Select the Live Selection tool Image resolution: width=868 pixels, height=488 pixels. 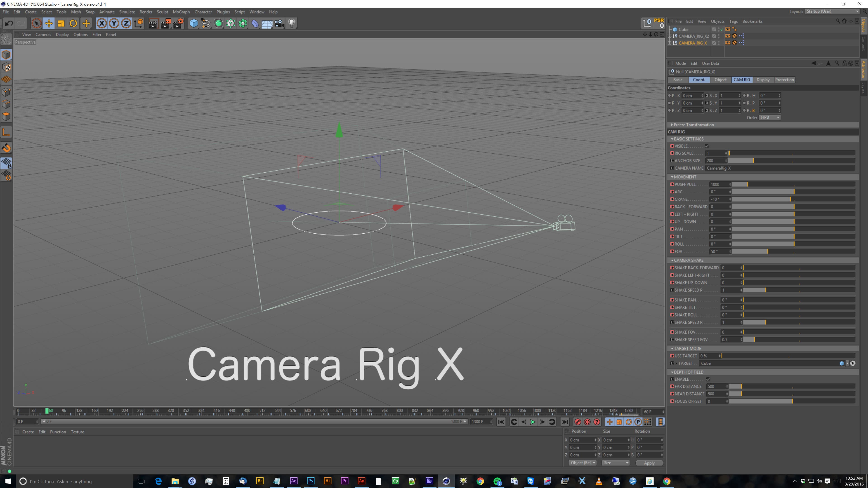click(36, 23)
